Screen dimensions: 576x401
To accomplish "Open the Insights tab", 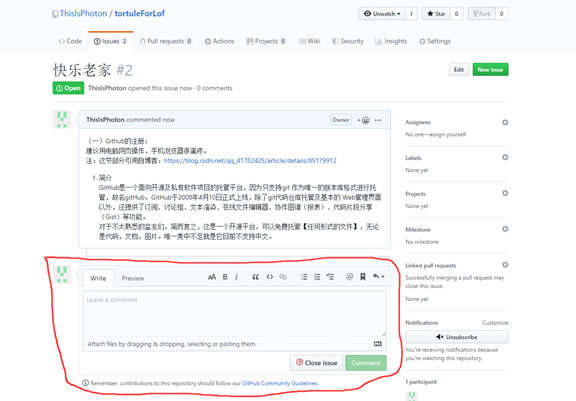I will (391, 41).
